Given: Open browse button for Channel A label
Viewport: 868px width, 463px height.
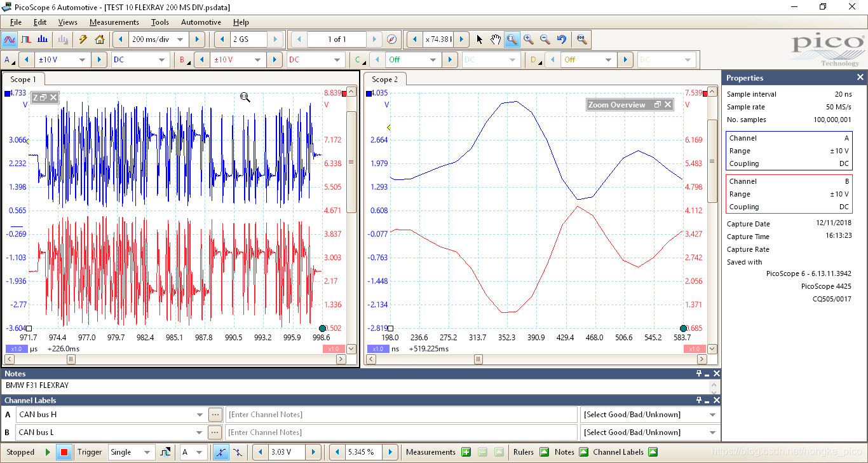Looking at the screenshot, I should pyautogui.click(x=215, y=415).
